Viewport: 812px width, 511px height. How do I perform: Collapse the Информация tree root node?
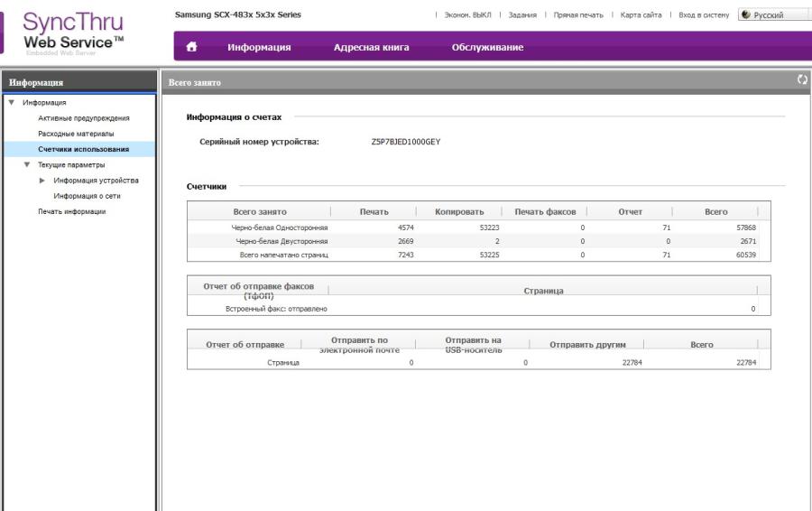click(11, 103)
